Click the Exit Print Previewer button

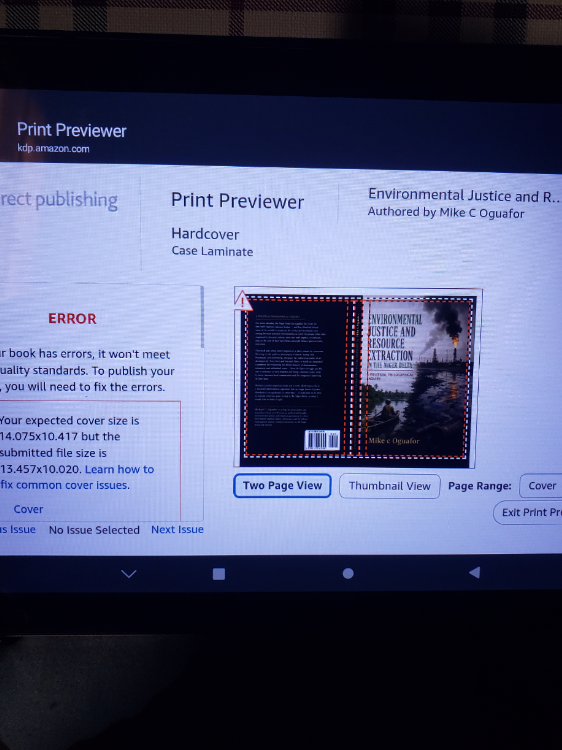(528, 512)
